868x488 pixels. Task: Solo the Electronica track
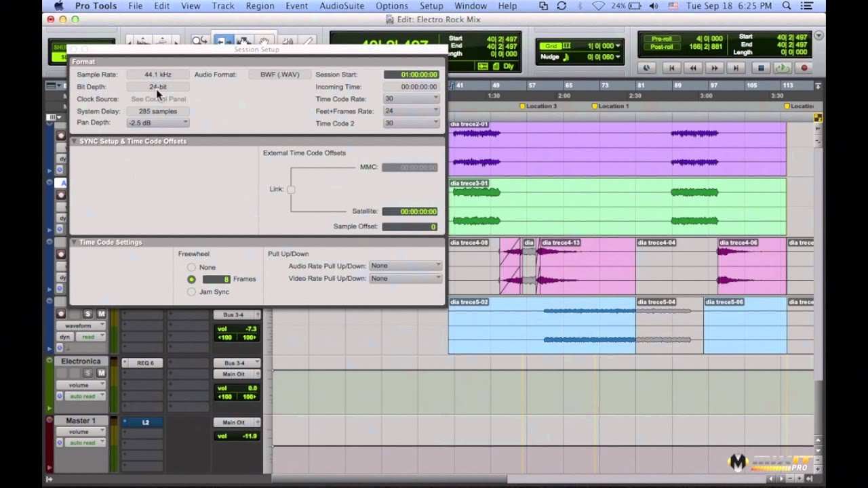87,373
